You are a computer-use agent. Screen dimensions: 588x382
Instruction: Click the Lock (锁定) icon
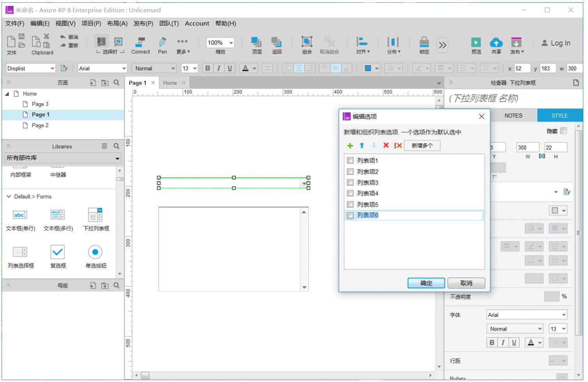424,46
